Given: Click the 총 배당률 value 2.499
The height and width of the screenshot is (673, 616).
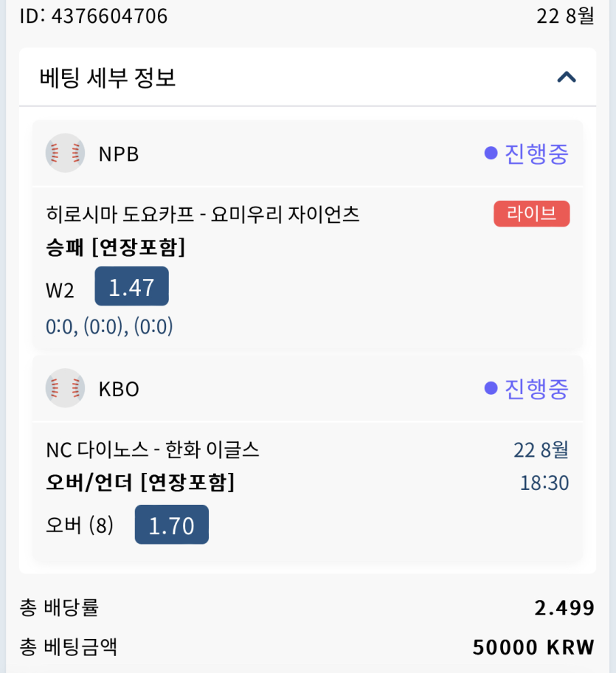Looking at the screenshot, I should tap(564, 607).
